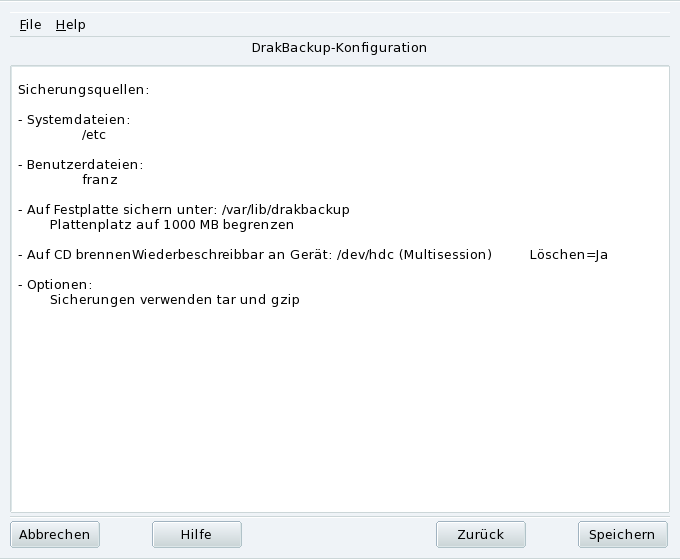Go back with the Zurück button
This screenshot has width=680, height=560.
click(481, 534)
